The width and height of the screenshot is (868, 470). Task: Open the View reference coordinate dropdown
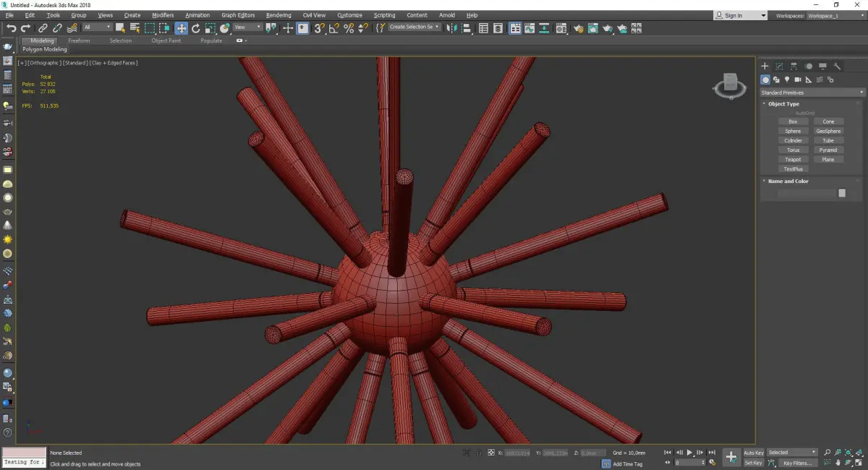(x=247, y=27)
